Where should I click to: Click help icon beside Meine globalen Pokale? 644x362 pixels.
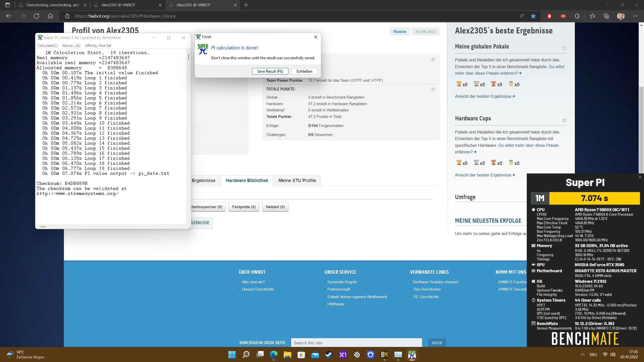564,48
